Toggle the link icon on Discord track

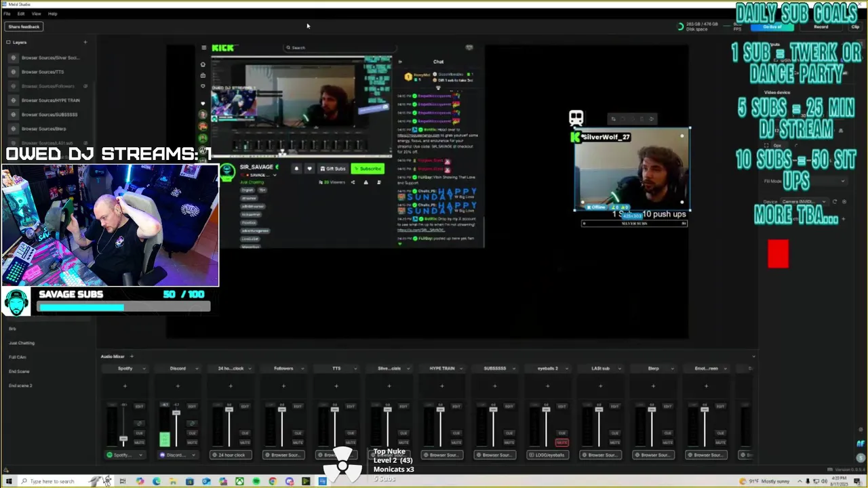tap(192, 424)
